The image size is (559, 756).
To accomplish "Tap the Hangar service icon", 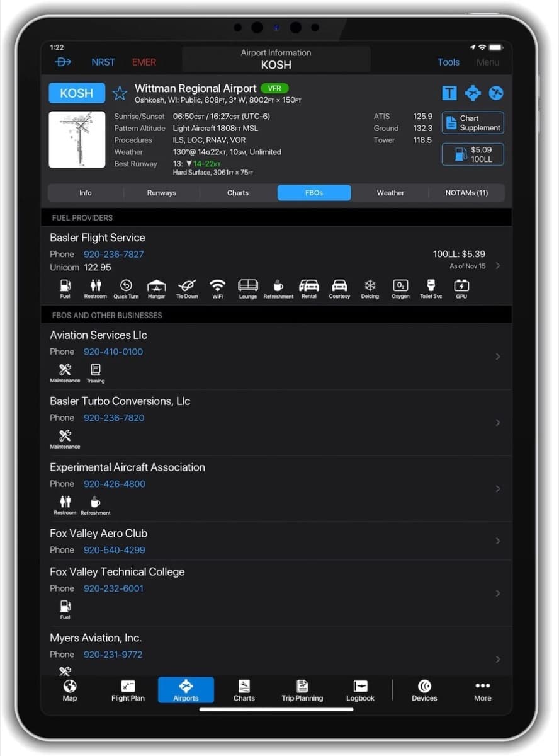I will (x=157, y=289).
